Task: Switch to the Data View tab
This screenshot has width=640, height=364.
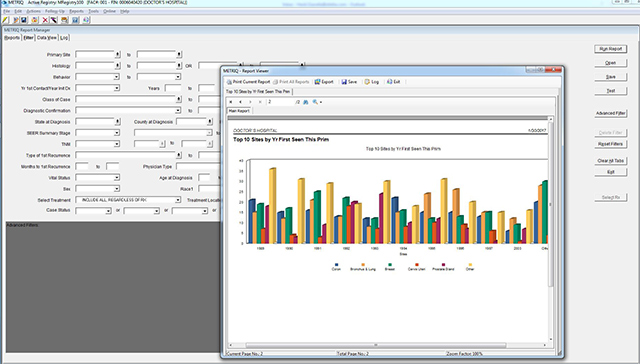Action: (x=47, y=38)
